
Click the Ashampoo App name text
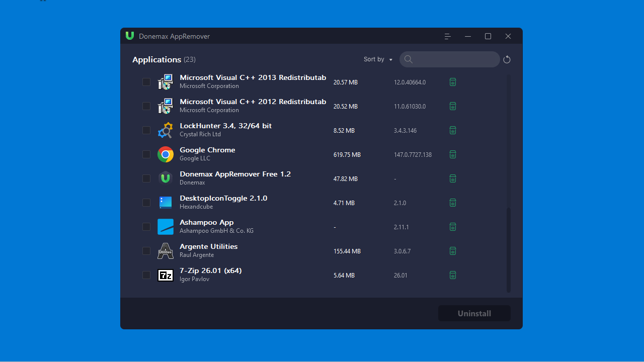[x=207, y=222]
